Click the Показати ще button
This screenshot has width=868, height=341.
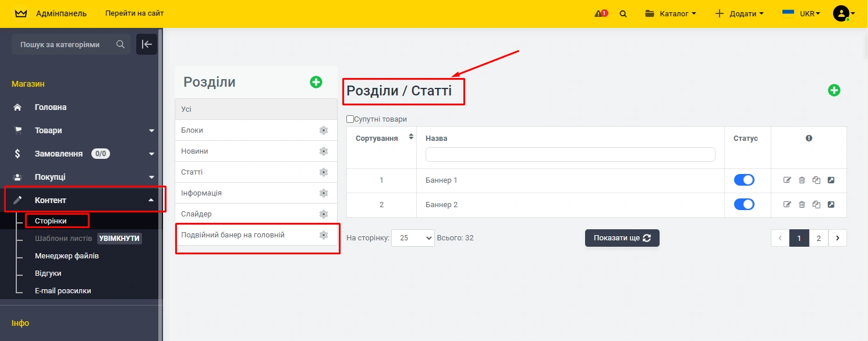622,238
